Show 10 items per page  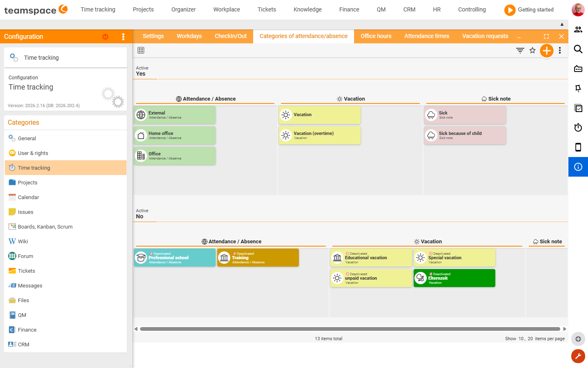pyautogui.click(x=521, y=339)
